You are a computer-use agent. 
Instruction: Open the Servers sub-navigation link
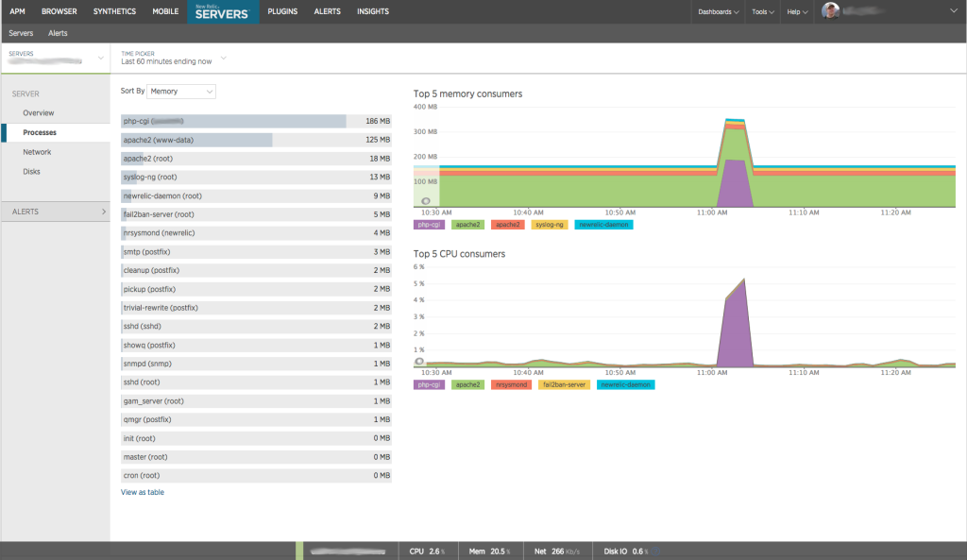(x=21, y=33)
